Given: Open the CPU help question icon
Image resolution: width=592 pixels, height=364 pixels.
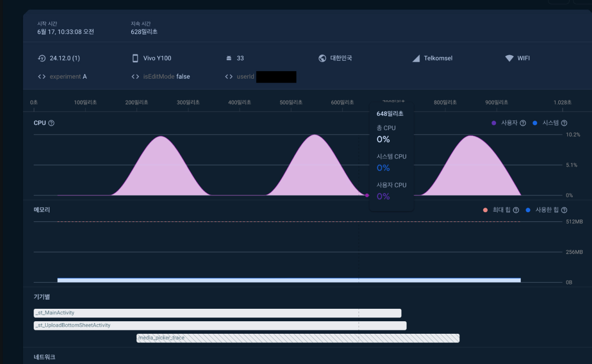Looking at the screenshot, I should 51,123.
